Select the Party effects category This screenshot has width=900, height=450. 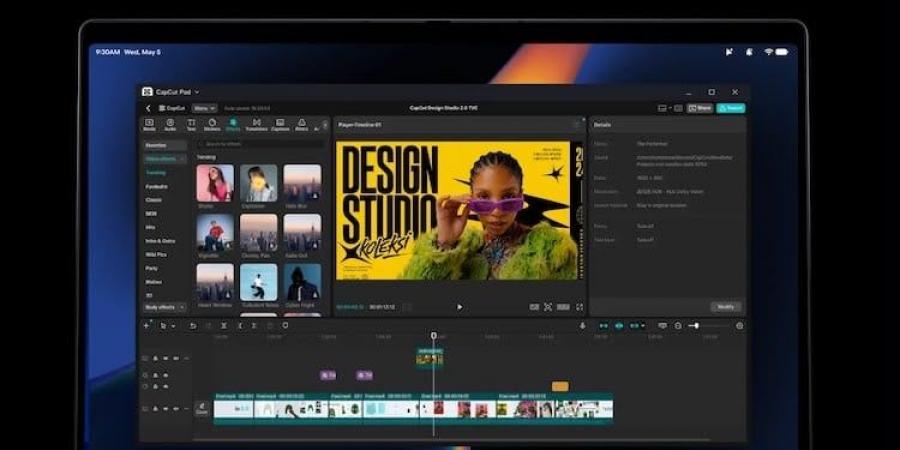(152, 268)
